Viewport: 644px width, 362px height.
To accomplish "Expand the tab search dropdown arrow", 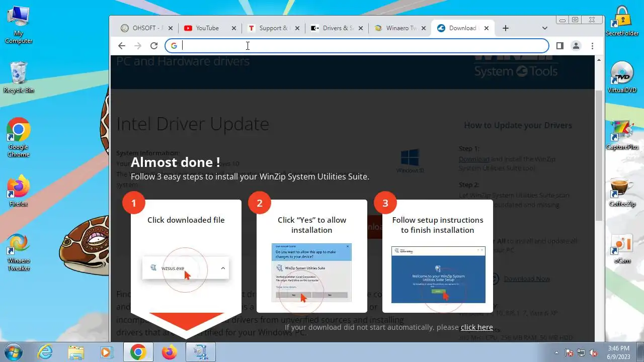I will [545, 28].
